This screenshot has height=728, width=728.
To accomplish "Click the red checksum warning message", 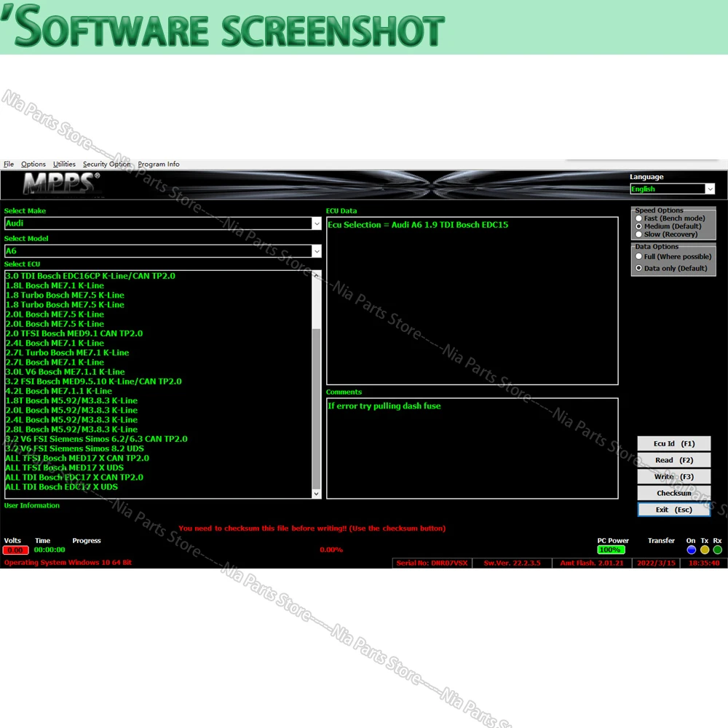I will point(312,529).
